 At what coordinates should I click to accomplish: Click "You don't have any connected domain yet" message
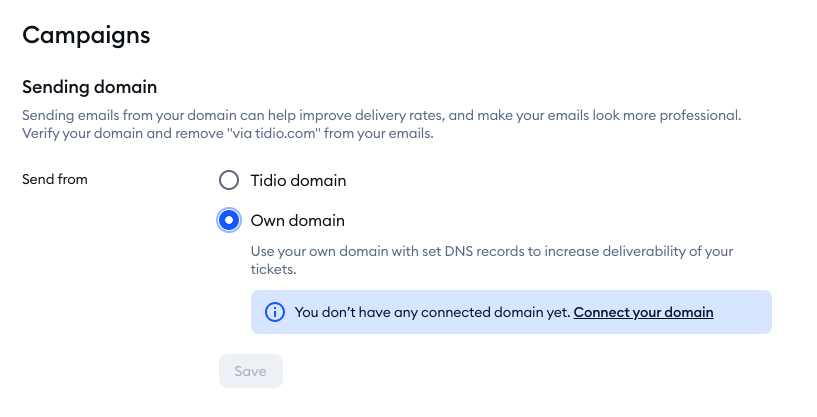click(432, 312)
